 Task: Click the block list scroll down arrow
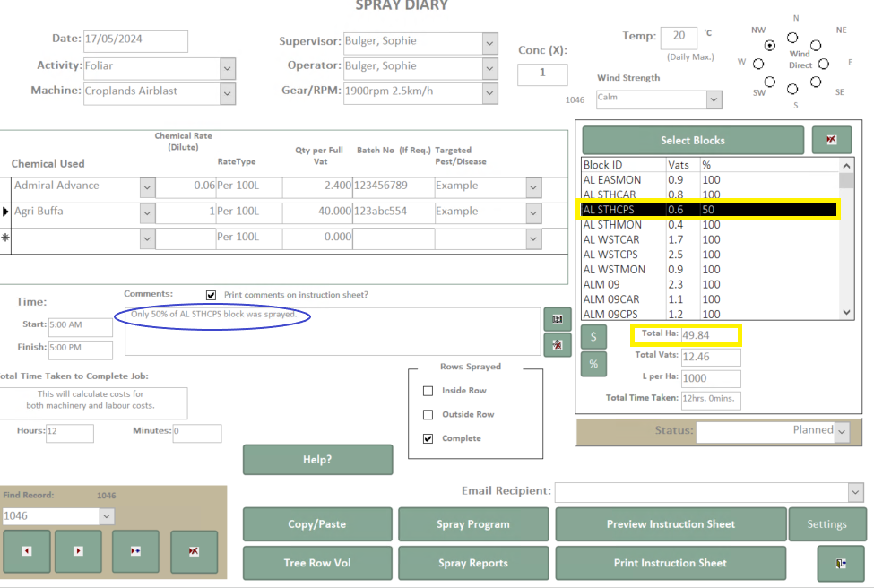pos(847,312)
